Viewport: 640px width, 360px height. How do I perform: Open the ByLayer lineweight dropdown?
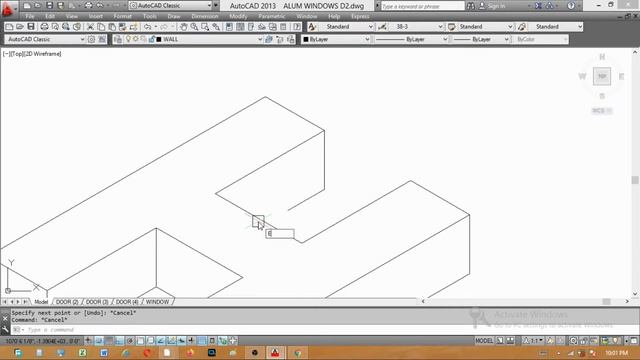click(506, 39)
